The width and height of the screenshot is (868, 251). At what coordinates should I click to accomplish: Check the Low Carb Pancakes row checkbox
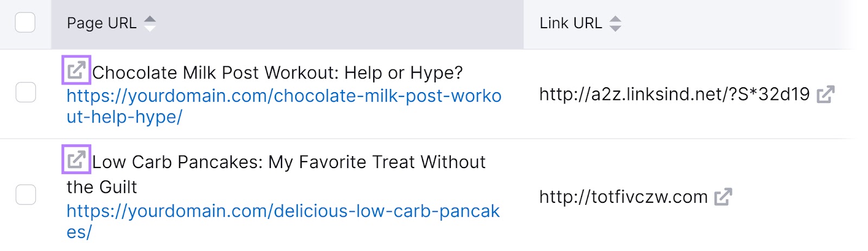pos(25,195)
